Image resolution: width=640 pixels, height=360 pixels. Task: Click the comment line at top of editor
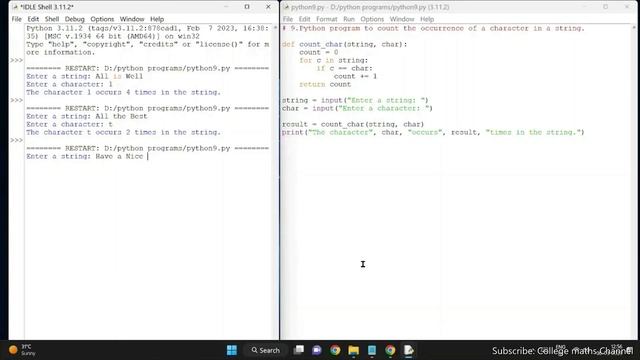[433, 28]
